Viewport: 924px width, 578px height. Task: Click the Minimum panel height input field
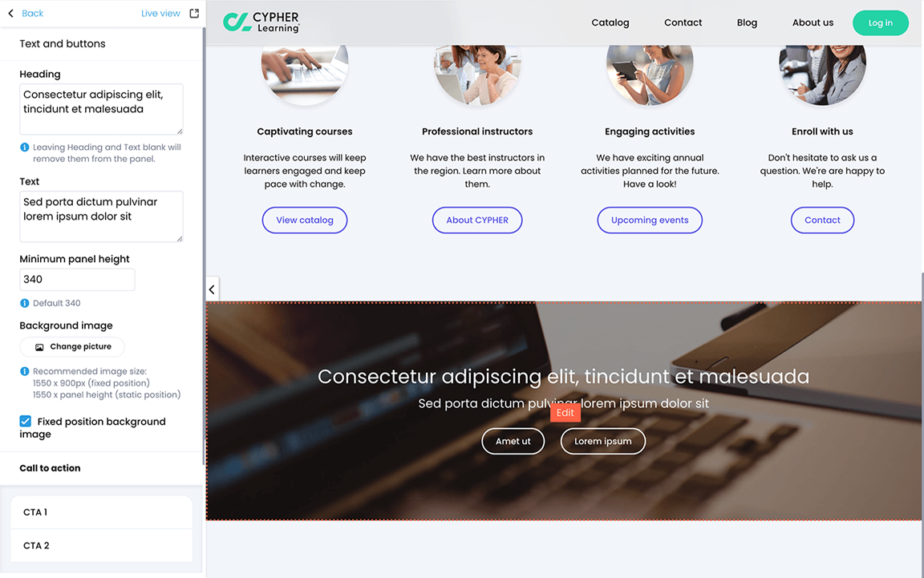click(x=77, y=279)
